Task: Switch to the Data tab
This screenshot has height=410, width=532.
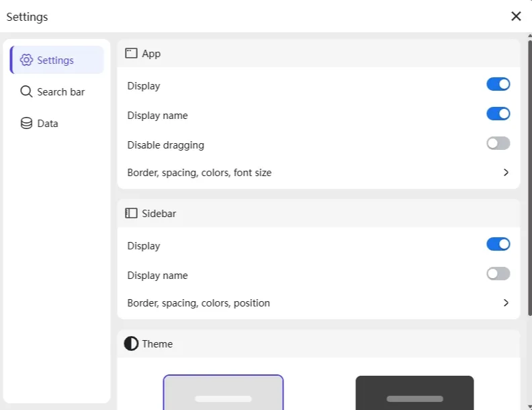Action: (56, 123)
